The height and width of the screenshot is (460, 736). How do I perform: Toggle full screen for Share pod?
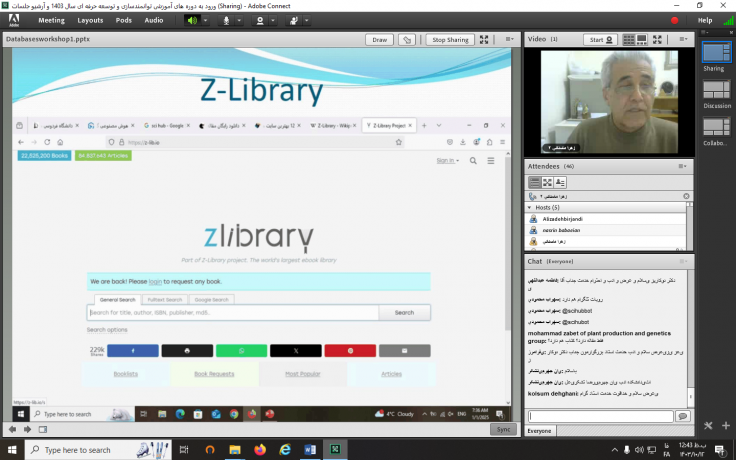pos(484,39)
